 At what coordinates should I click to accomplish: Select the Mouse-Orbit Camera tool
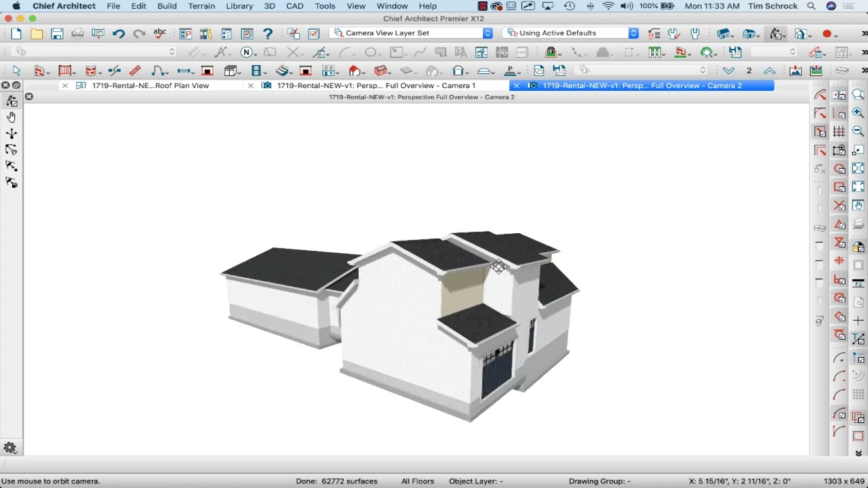12,101
